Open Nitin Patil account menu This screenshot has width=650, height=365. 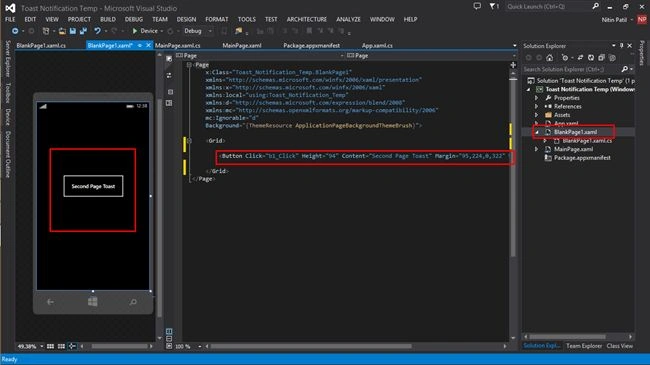(617, 19)
